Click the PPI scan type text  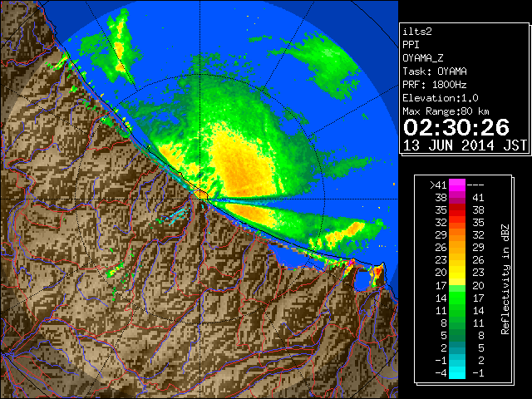pyautogui.click(x=411, y=45)
